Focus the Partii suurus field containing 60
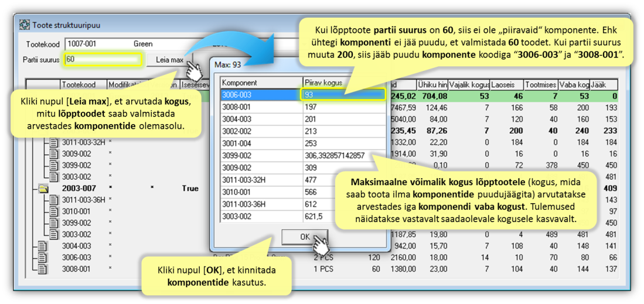 click(x=104, y=59)
